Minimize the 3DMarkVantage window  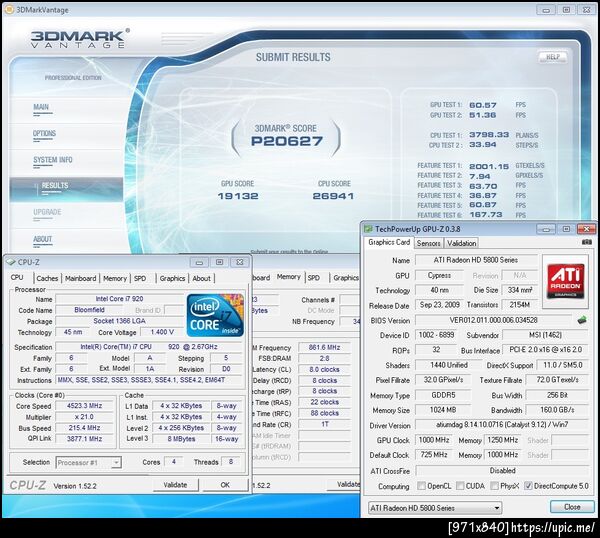(546, 10)
